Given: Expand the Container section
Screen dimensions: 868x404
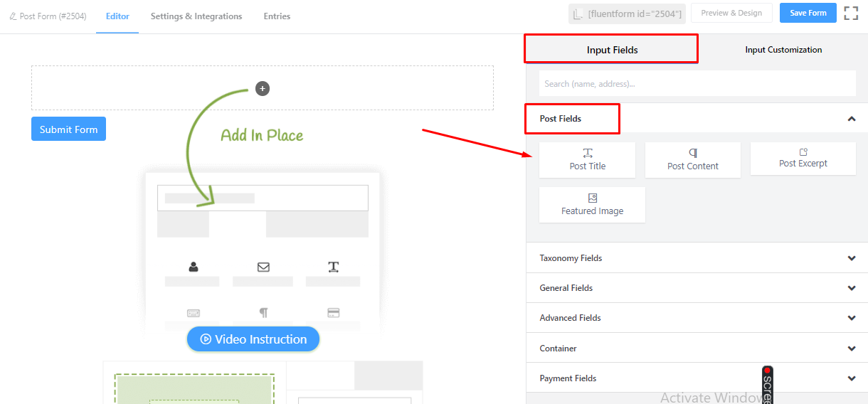Looking at the screenshot, I should [697, 349].
